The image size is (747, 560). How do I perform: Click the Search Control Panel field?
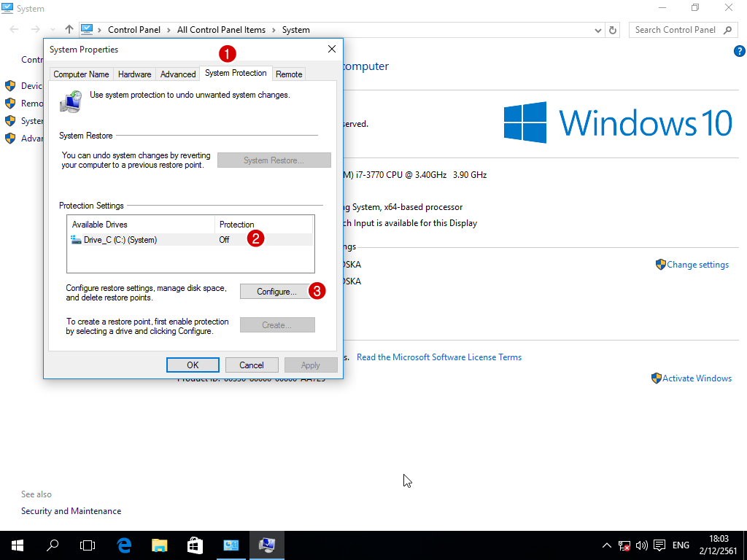pos(676,30)
